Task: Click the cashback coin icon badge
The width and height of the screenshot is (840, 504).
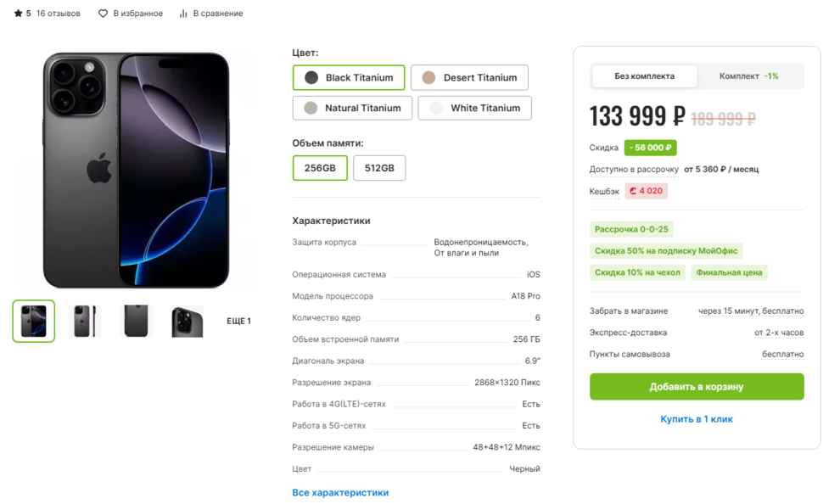Action: [633, 191]
